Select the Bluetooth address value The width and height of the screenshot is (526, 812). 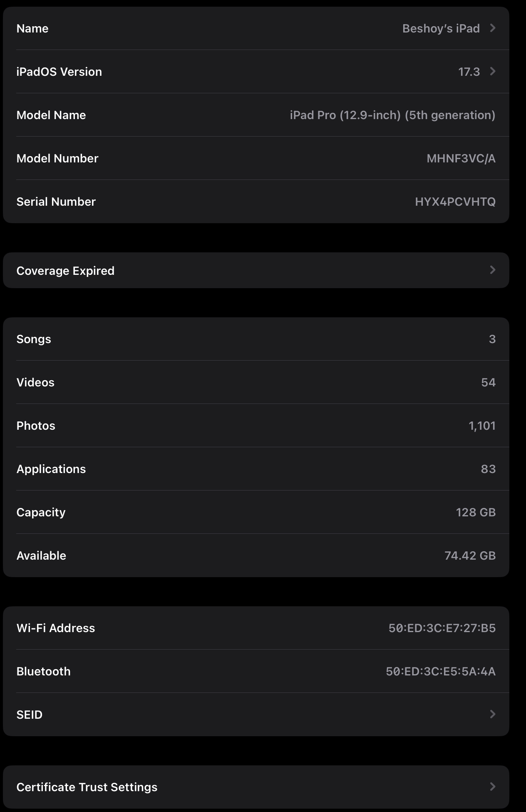pos(441,671)
